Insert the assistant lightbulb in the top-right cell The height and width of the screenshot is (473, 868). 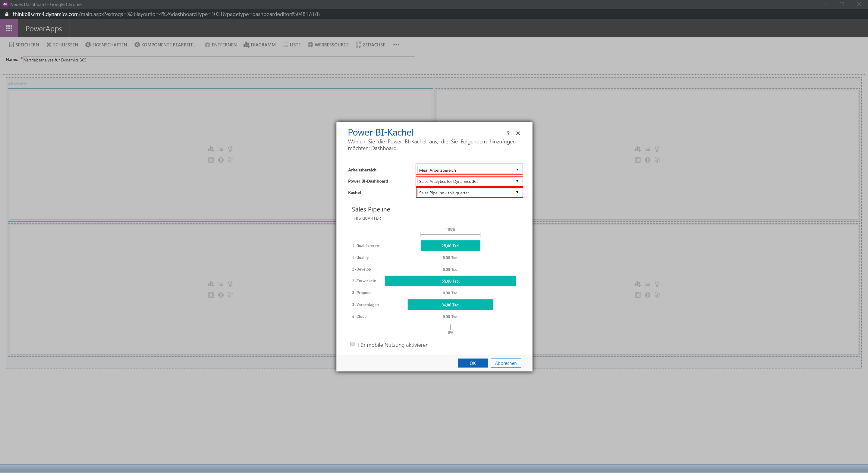coord(657,149)
